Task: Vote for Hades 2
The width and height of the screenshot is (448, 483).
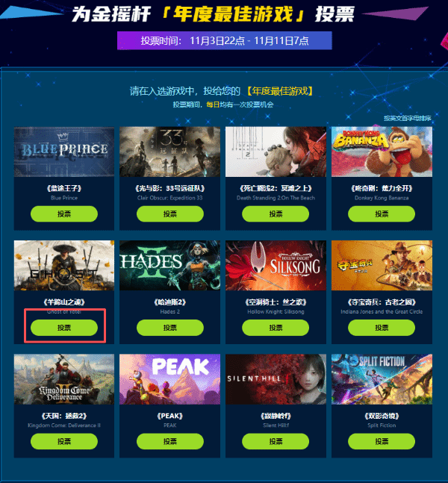Action: (x=170, y=328)
